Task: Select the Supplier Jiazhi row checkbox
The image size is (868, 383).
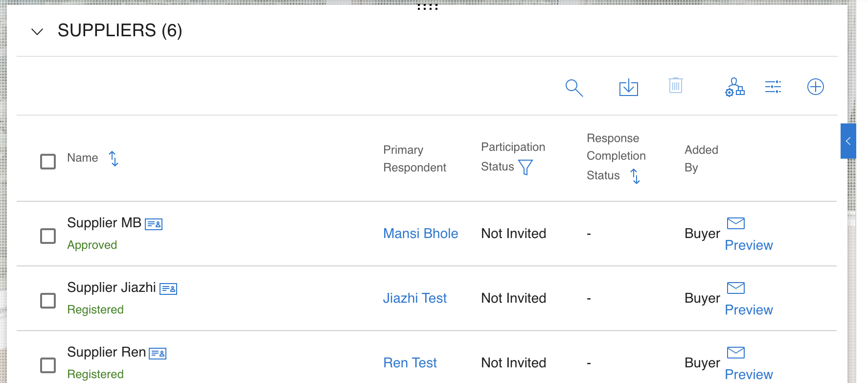Action: 48,301
